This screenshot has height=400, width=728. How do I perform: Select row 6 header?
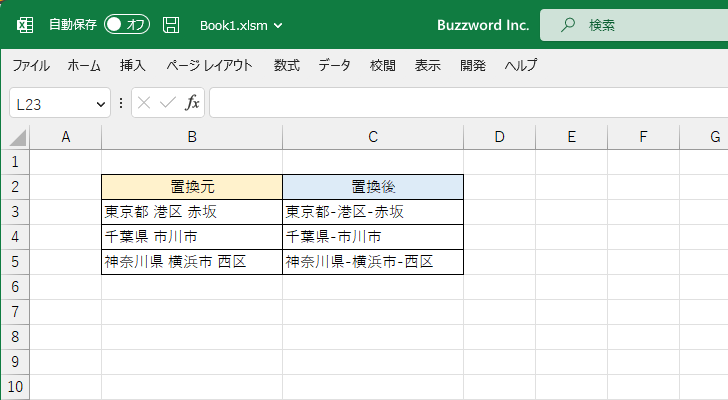click(15, 287)
